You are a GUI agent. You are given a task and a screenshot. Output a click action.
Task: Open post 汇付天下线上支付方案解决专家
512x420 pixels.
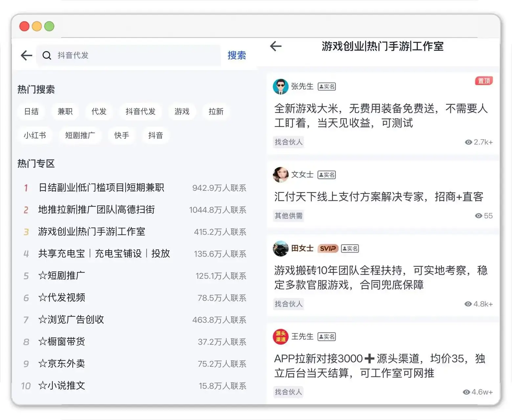pyautogui.click(x=379, y=197)
